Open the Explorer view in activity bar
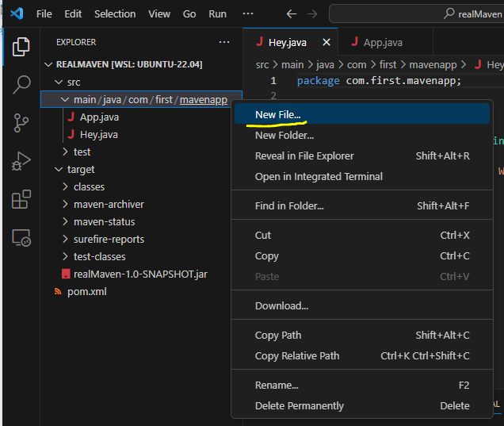504x426 pixels. [x=21, y=47]
